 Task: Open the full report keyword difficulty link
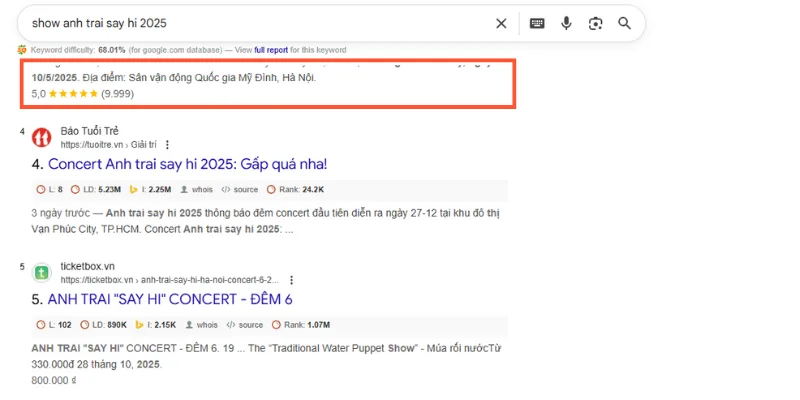click(x=273, y=49)
